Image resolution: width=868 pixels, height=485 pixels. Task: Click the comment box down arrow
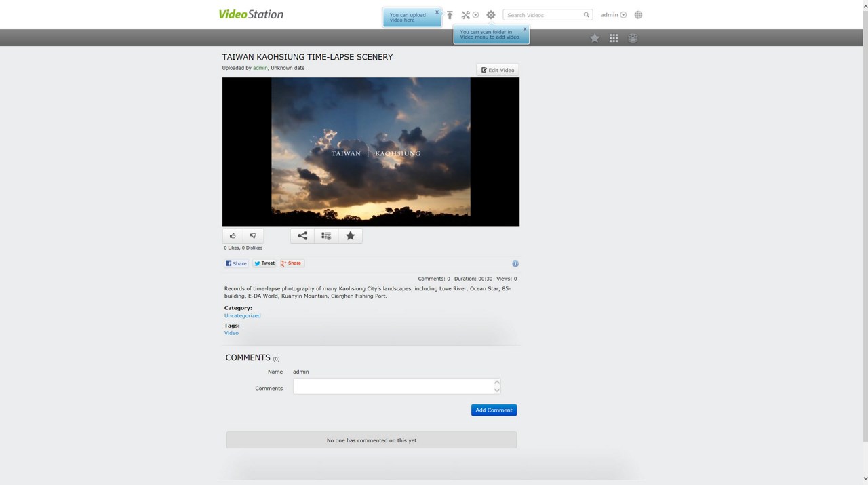pos(497,390)
